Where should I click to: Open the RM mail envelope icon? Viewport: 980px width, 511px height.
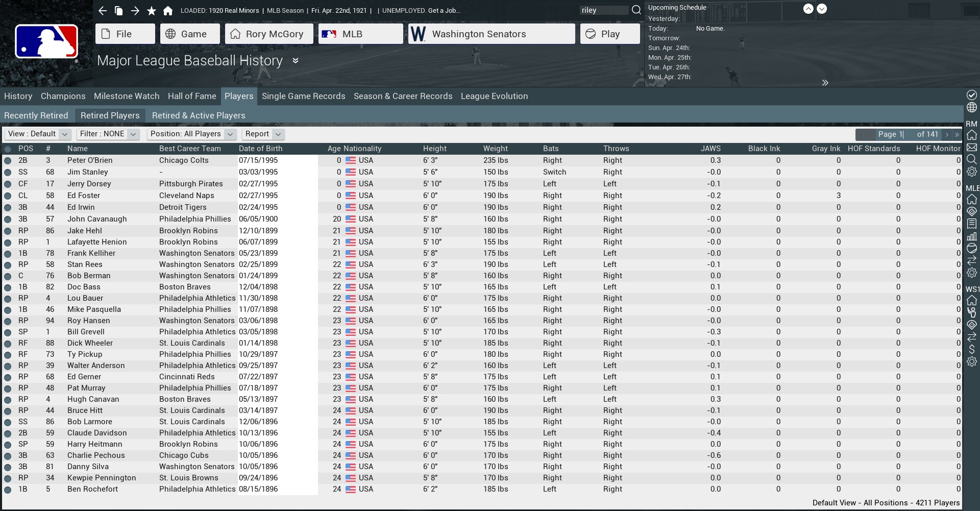pyautogui.click(x=972, y=148)
